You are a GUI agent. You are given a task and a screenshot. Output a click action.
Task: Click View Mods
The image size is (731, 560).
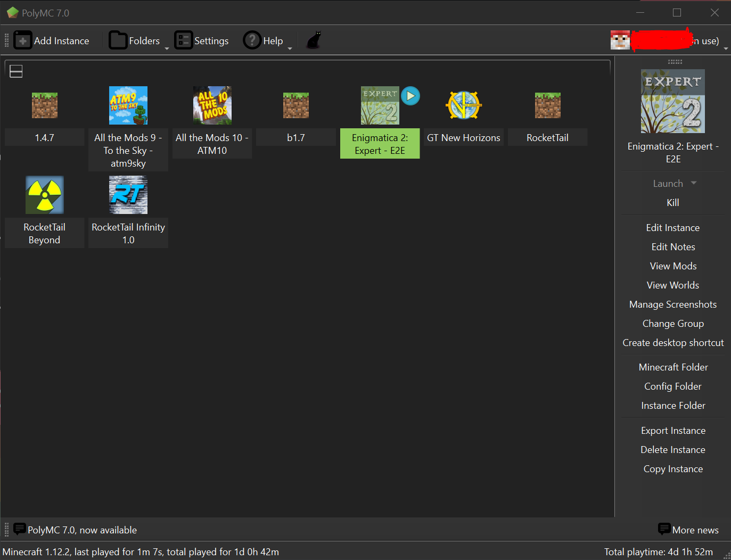pyautogui.click(x=673, y=266)
